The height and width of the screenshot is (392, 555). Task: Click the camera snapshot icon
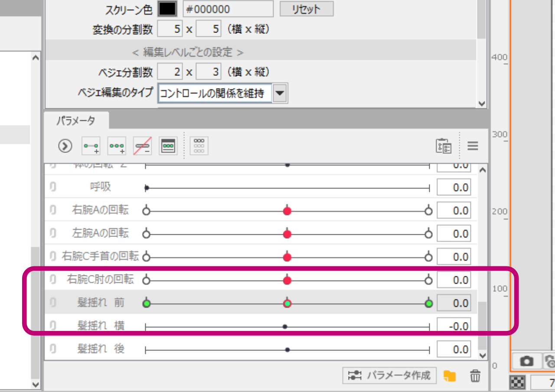coord(527,360)
